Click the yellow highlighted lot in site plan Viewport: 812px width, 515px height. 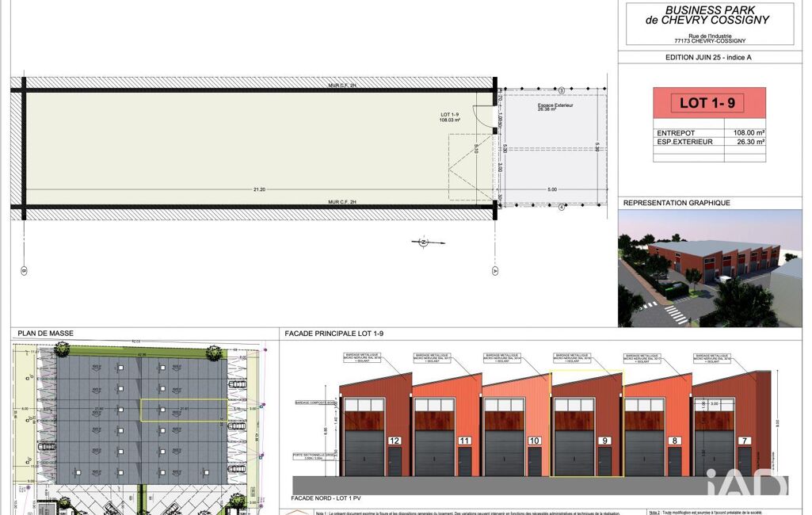coord(183,410)
